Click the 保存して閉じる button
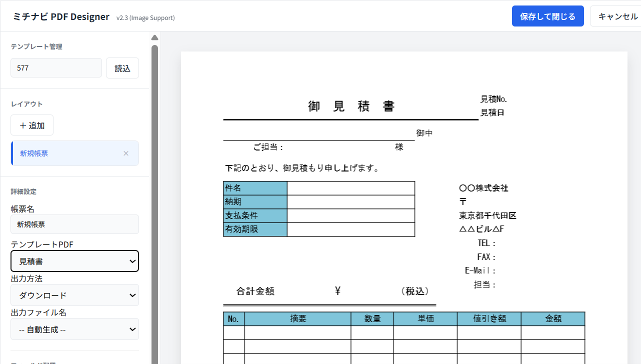 (547, 16)
